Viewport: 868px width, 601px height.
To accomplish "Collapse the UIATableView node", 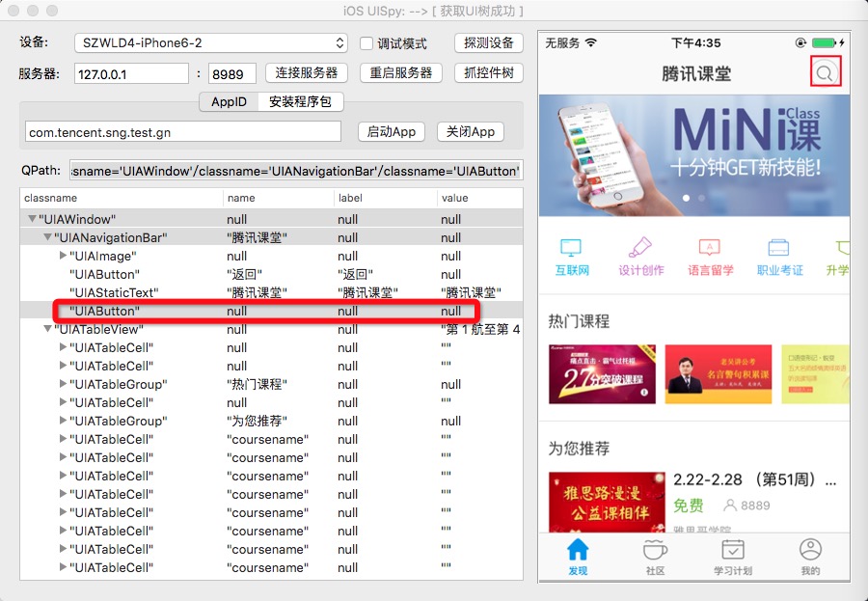I will [x=47, y=328].
